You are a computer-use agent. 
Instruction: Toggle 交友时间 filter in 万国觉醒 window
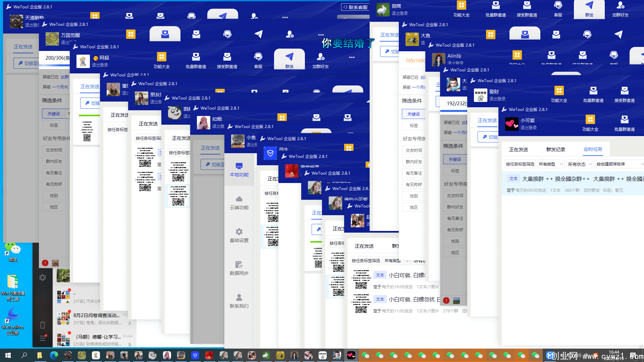pos(54,150)
